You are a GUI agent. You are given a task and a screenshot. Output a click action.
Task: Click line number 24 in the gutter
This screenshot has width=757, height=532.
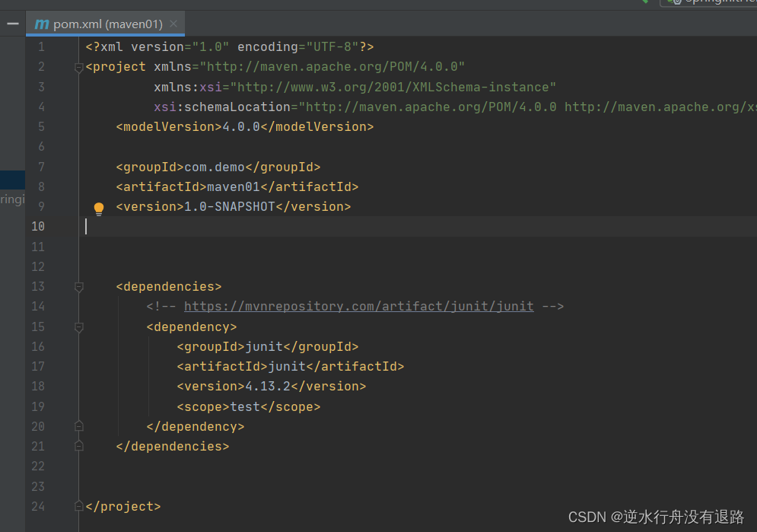tap(38, 506)
